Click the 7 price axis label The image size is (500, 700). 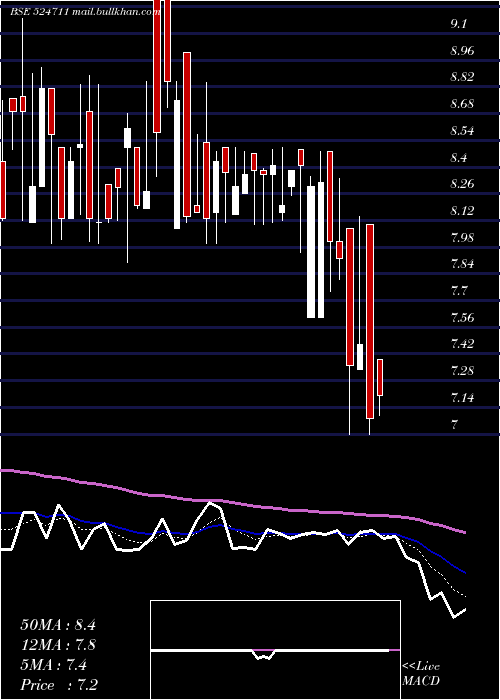click(454, 424)
